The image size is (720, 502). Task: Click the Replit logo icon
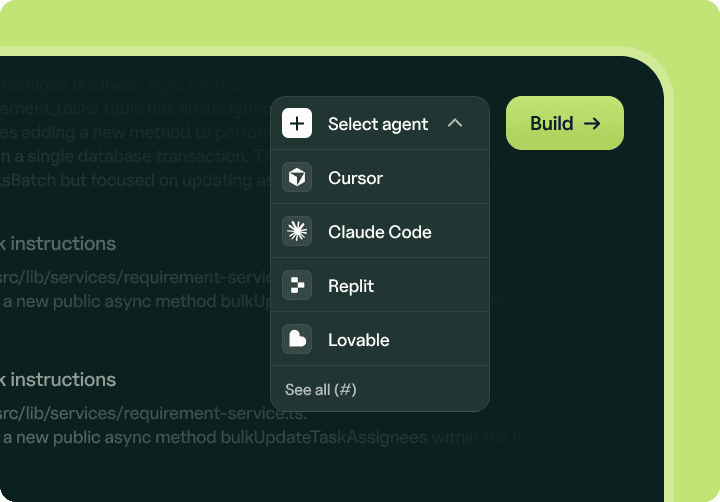(x=297, y=285)
